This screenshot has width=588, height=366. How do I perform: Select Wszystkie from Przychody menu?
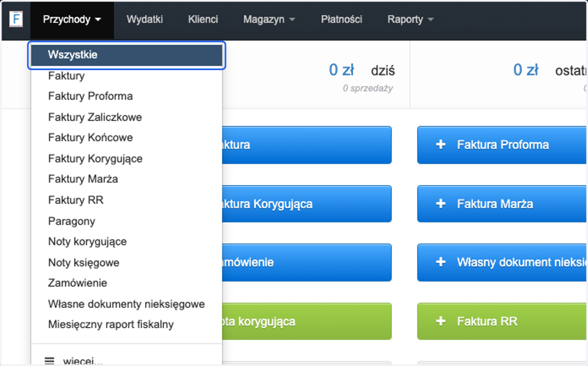(127, 55)
